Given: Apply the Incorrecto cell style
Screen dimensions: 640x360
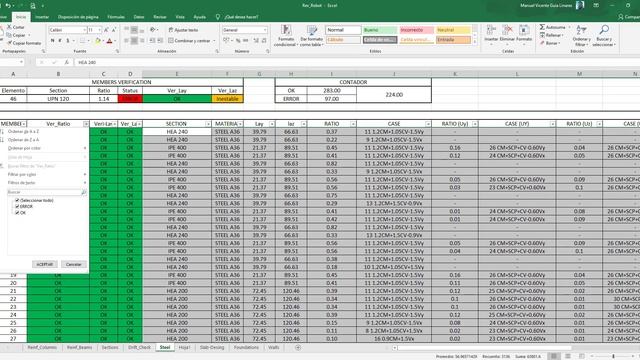Looking at the screenshot, I should point(416,30).
